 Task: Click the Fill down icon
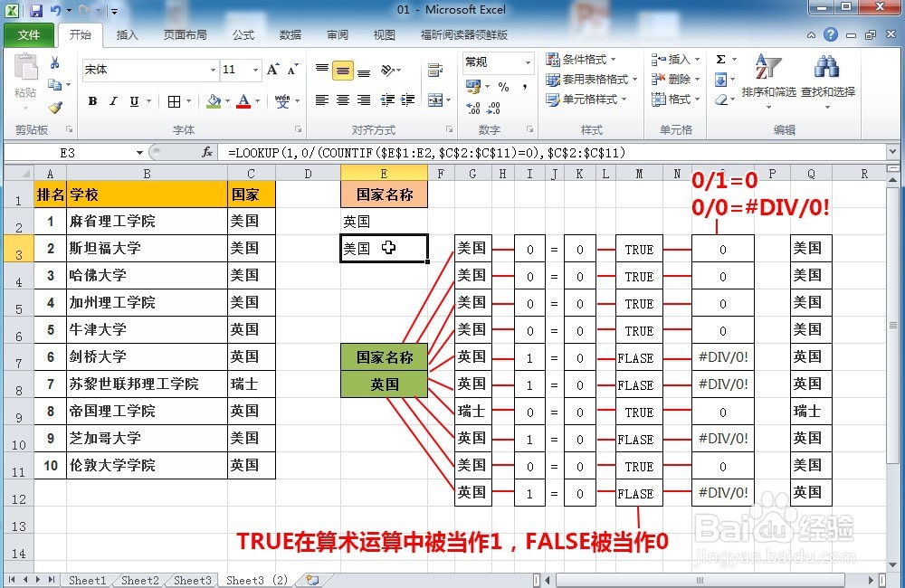pyautogui.click(x=721, y=80)
